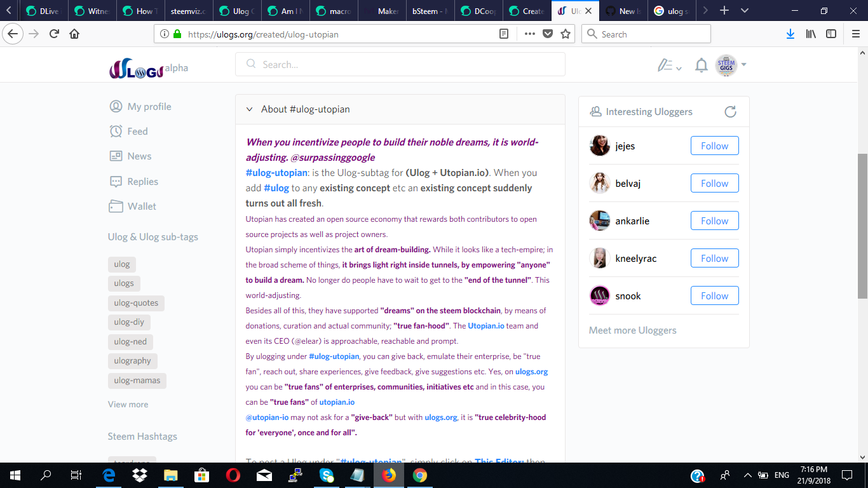This screenshot has width=868, height=488.
Task: Click the blue #ulog hashtag link
Action: click(x=276, y=188)
